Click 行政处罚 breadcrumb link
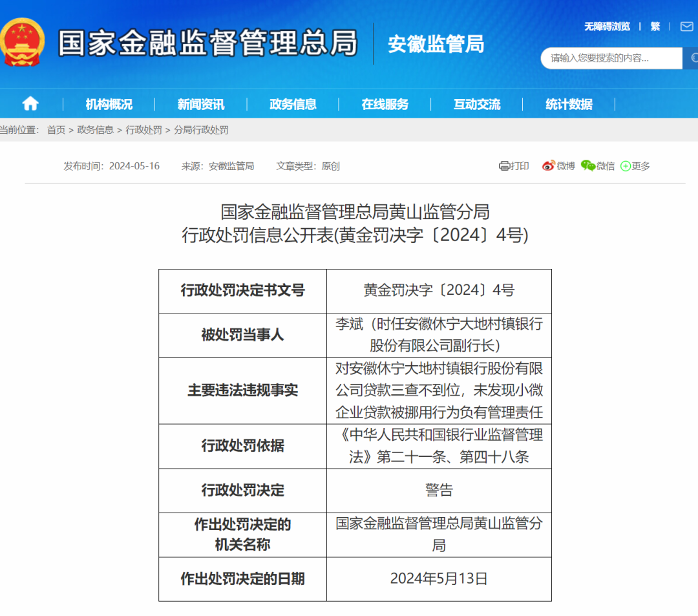The height and width of the screenshot is (616, 698). [143, 130]
